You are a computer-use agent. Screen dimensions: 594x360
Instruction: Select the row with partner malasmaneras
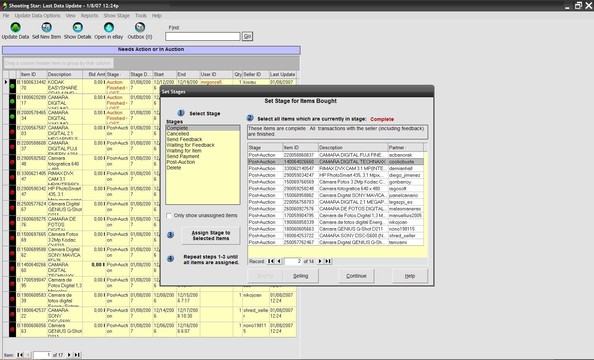point(336,209)
